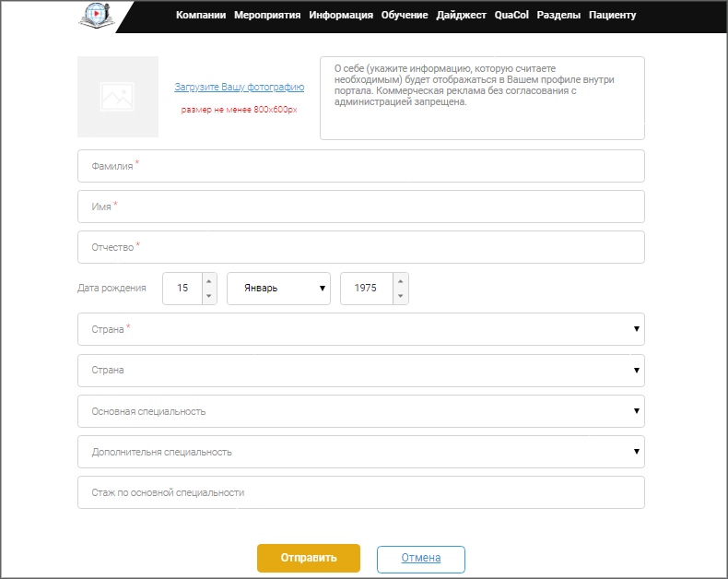728x579 pixels.
Task: Open the Основная специальность dropdown
Action: pos(360,411)
